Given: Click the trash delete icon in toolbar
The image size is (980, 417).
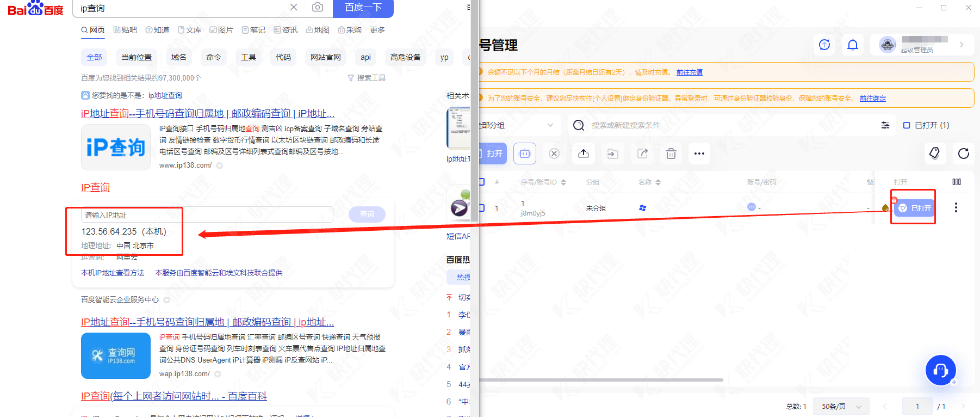Looking at the screenshot, I should [x=671, y=154].
